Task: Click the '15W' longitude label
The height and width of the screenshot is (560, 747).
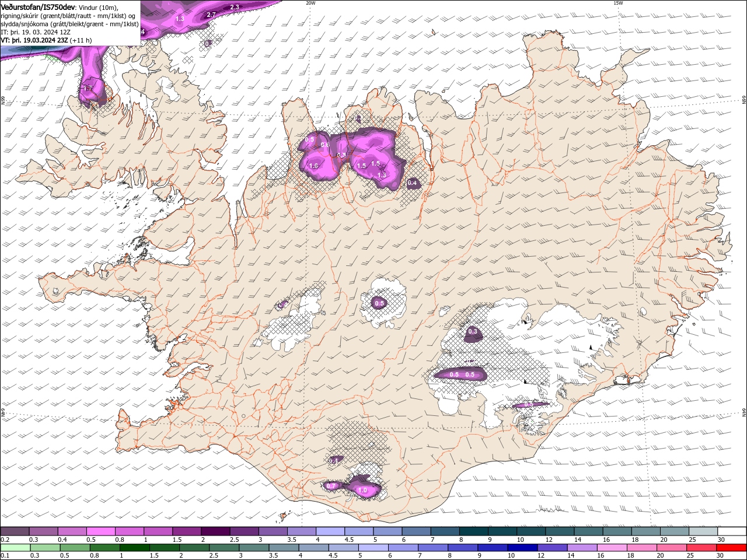Action: click(617, 3)
